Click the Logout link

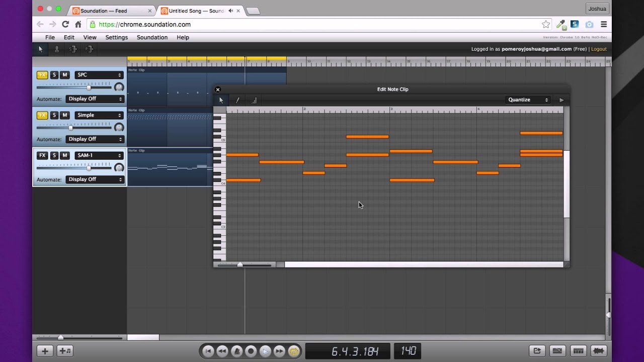(x=599, y=49)
